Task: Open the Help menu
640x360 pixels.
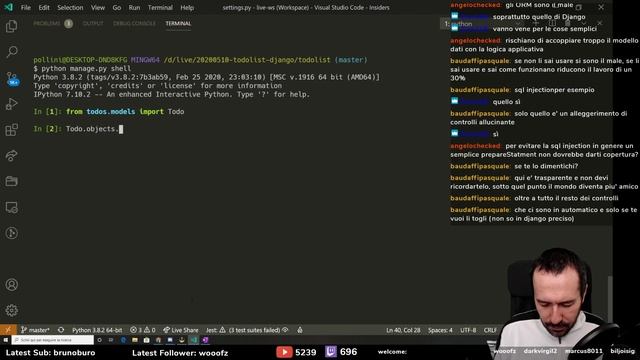Action: 187,7
